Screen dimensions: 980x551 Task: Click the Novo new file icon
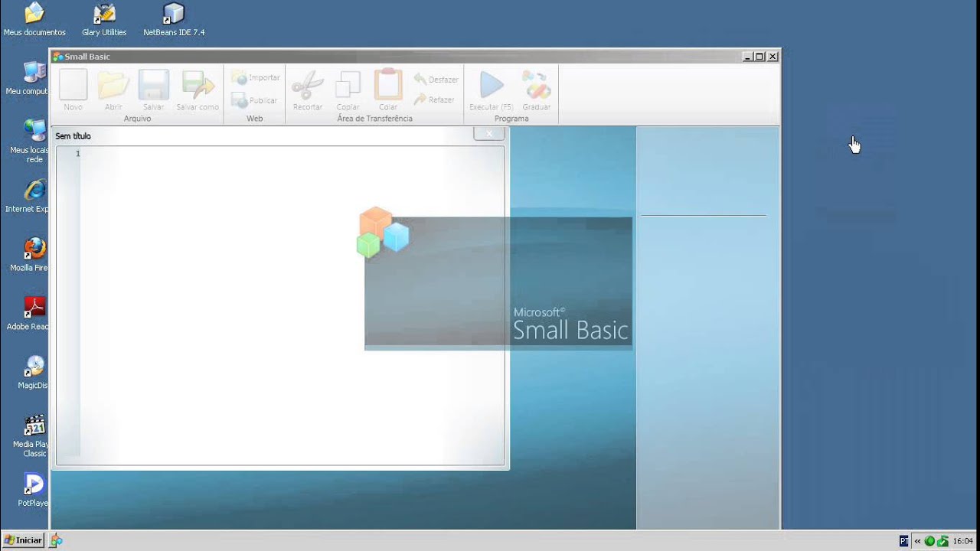point(73,86)
